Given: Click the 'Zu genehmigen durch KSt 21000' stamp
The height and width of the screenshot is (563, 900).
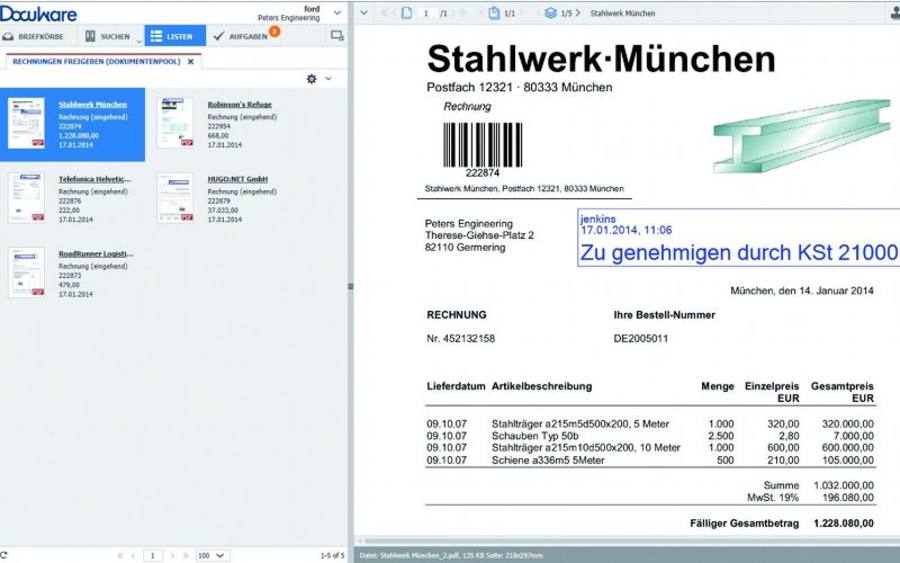Looking at the screenshot, I should (x=738, y=238).
